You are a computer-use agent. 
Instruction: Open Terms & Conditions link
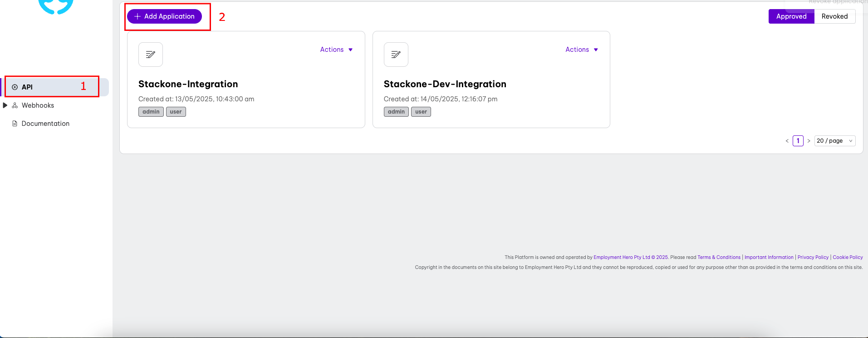click(x=719, y=257)
